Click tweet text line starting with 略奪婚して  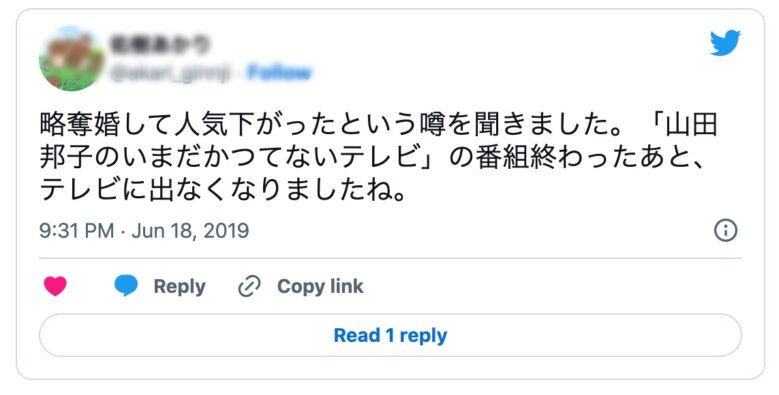(379, 124)
